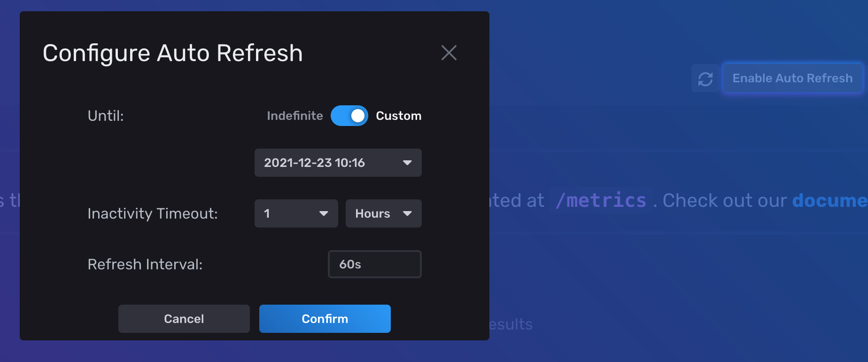Image resolution: width=868 pixels, height=362 pixels.
Task: Click the chevron on the date picker field
Action: tap(407, 163)
